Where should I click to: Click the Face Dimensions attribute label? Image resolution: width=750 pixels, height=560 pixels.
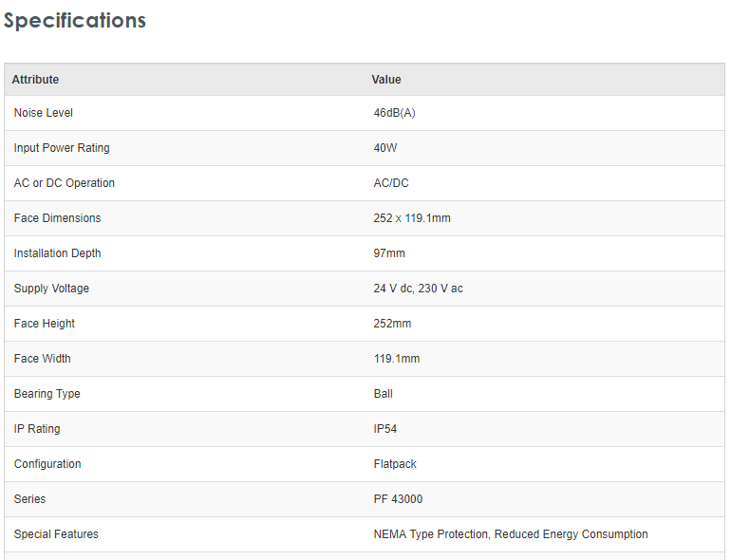coord(57,218)
